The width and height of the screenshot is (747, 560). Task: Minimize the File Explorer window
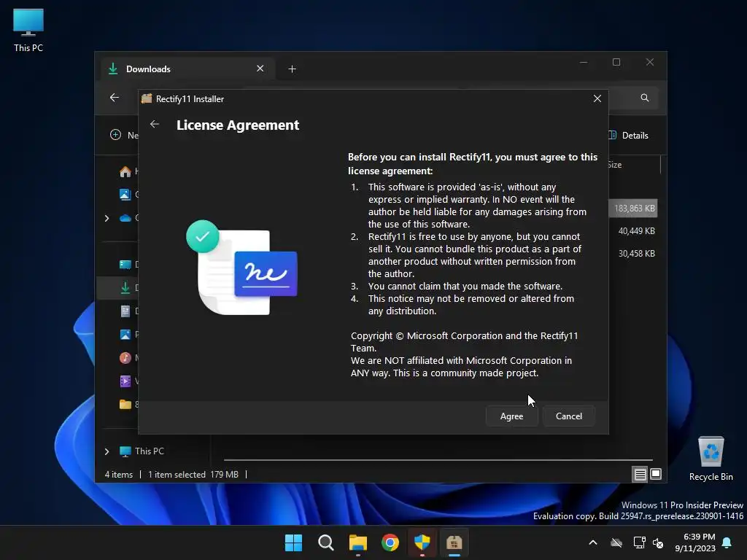tap(584, 63)
